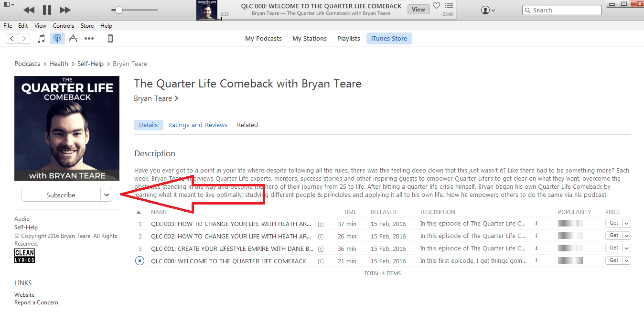Click the Search field
This screenshot has width=644, height=324.
click(x=562, y=10)
